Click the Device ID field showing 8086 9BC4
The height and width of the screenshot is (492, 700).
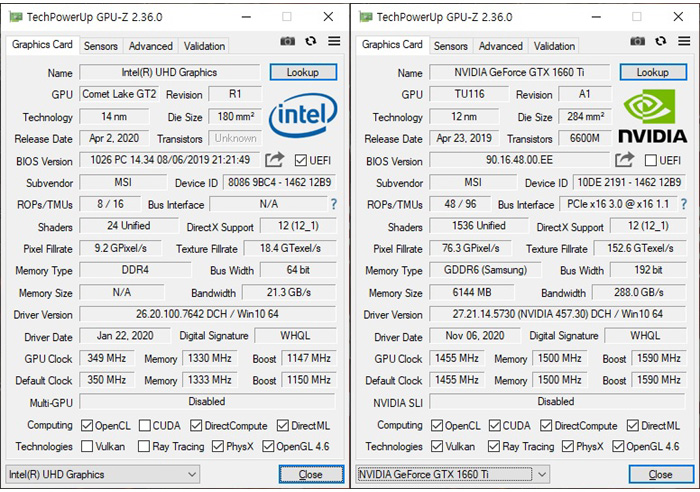pos(279,182)
